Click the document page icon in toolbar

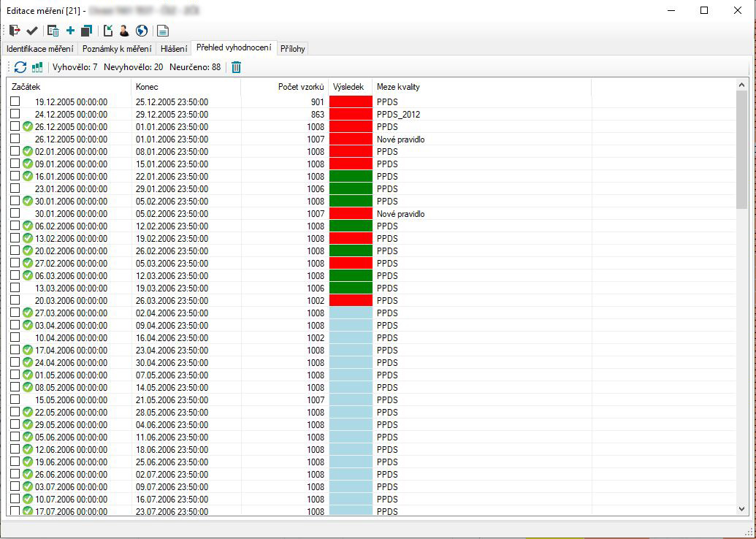[163, 31]
